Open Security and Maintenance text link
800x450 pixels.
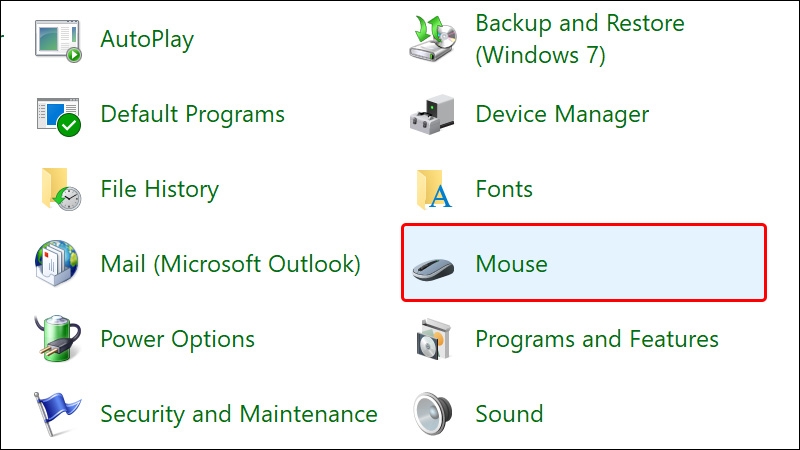(x=239, y=414)
